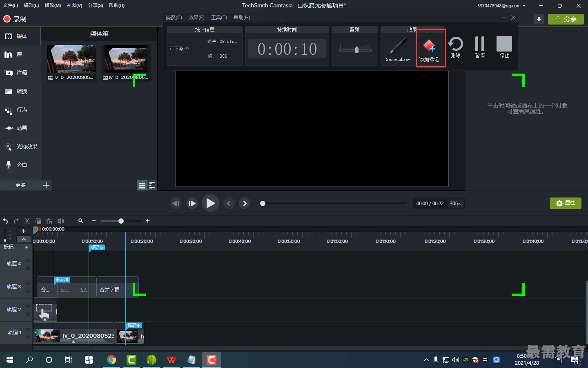Screen dimensions: 588x368
Task: Click the copy icon in timeline toolbar
Action: (38, 221)
